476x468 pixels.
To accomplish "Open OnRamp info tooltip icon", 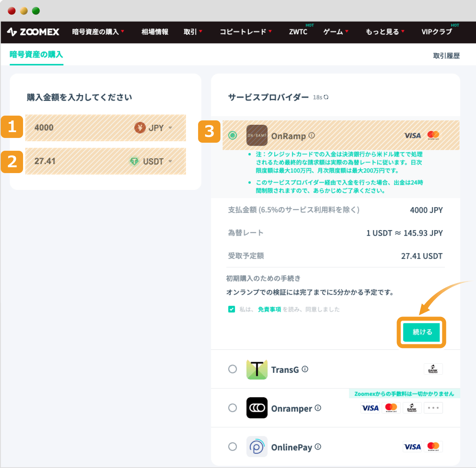I will [x=312, y=135].
